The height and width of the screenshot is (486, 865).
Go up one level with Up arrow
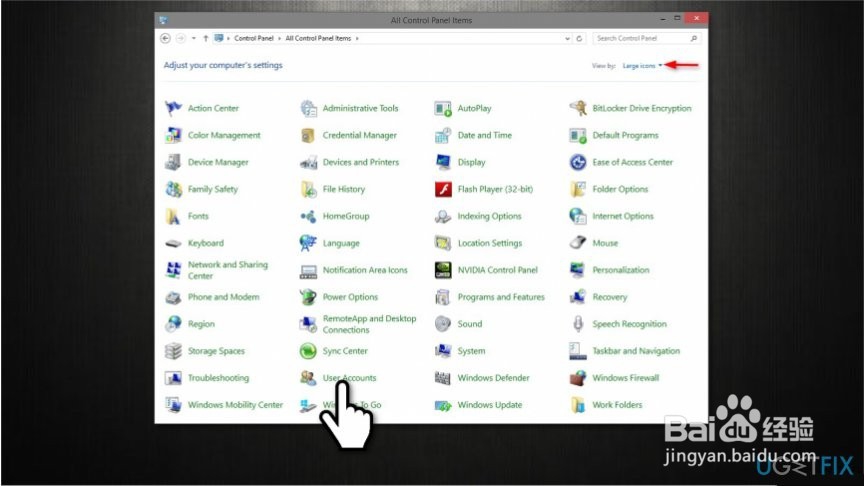[205, 39]
